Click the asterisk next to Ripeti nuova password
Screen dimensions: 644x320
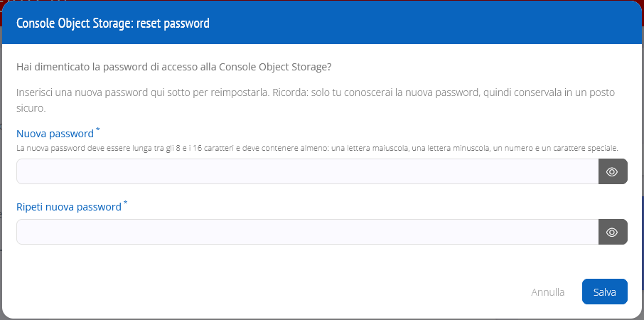[126, 203]
